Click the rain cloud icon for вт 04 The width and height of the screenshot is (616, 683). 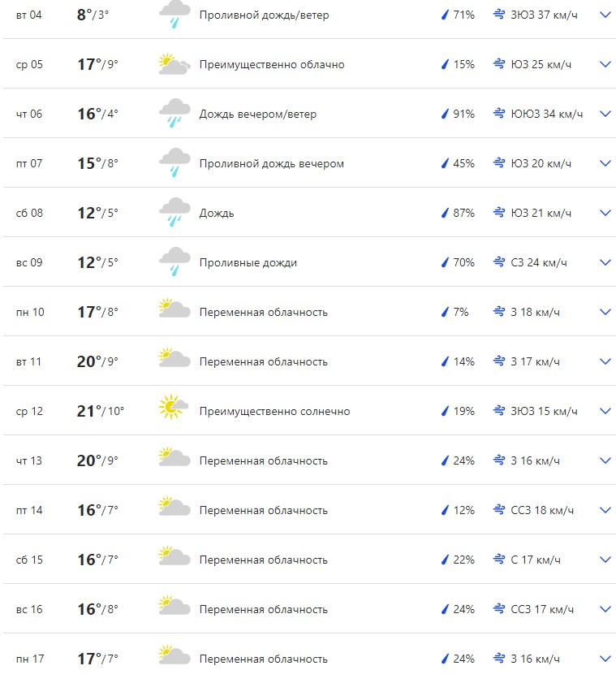click(174, 15)
